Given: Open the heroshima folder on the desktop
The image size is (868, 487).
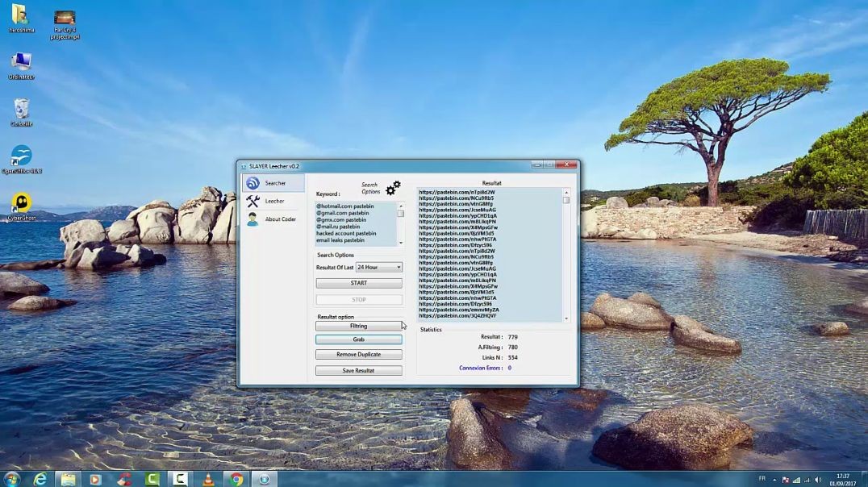Looking at the screenshot, I should tap(21, 18).
